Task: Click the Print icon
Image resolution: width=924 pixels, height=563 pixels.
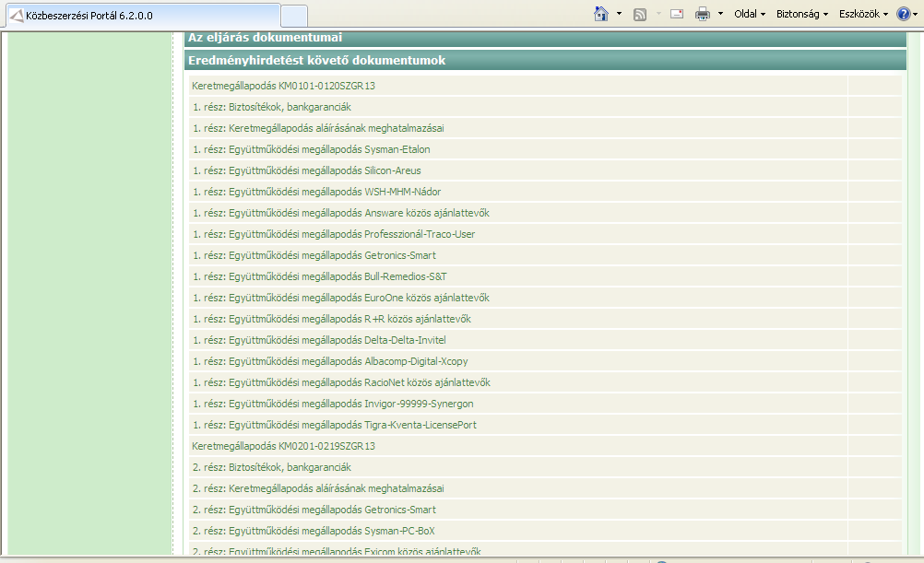Action: (703, 14)
